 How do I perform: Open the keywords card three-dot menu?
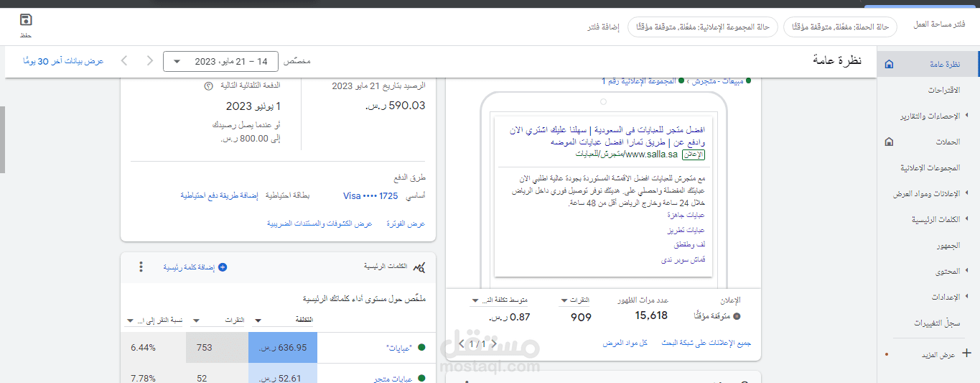(x=141, y=267)
